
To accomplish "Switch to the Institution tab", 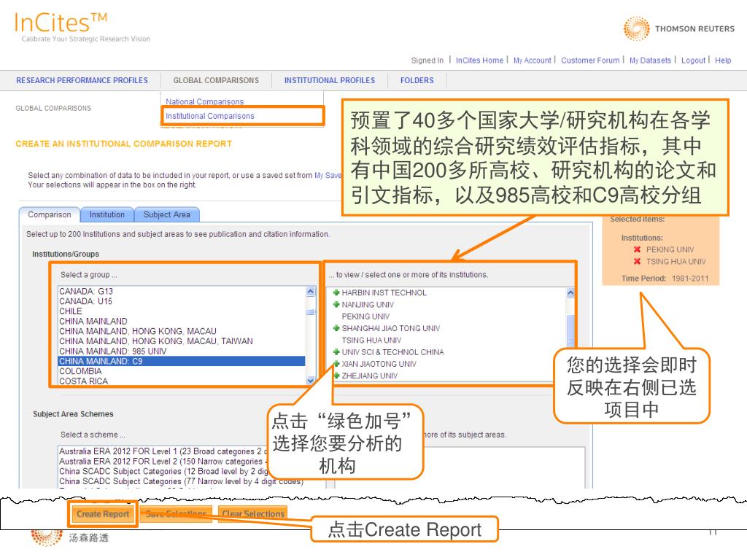I will (x=107, y=215).
